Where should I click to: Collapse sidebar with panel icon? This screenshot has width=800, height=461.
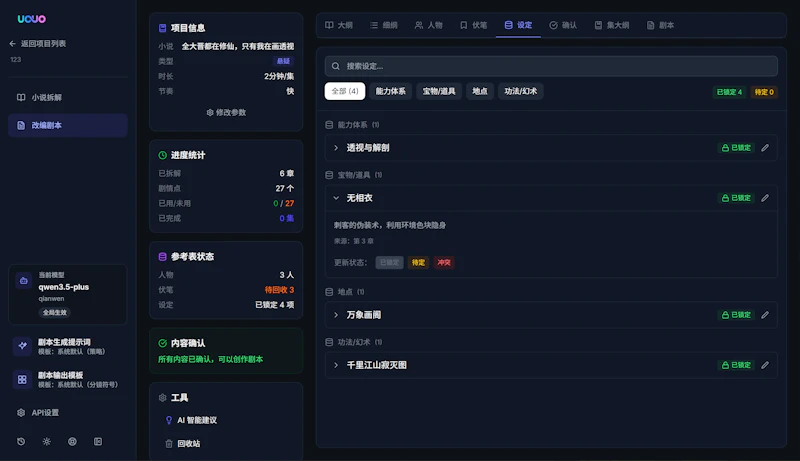pyautogui.click(x=98, y=442)
